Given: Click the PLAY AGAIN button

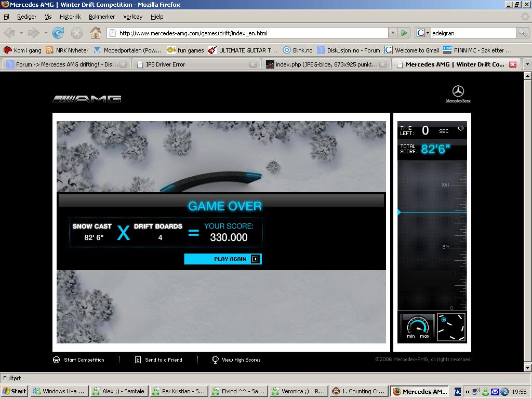Looking at the screenshot, I should click(222, 259).
